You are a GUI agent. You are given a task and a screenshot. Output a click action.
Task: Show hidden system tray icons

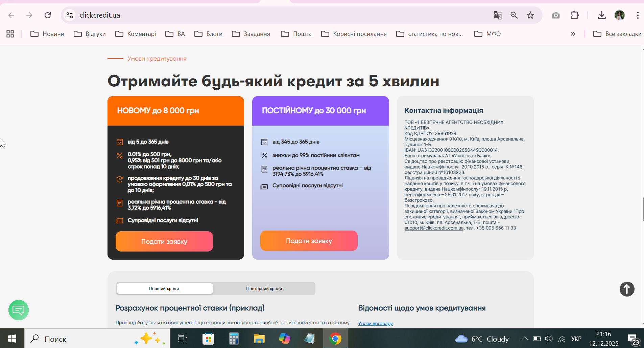[524, 339]
